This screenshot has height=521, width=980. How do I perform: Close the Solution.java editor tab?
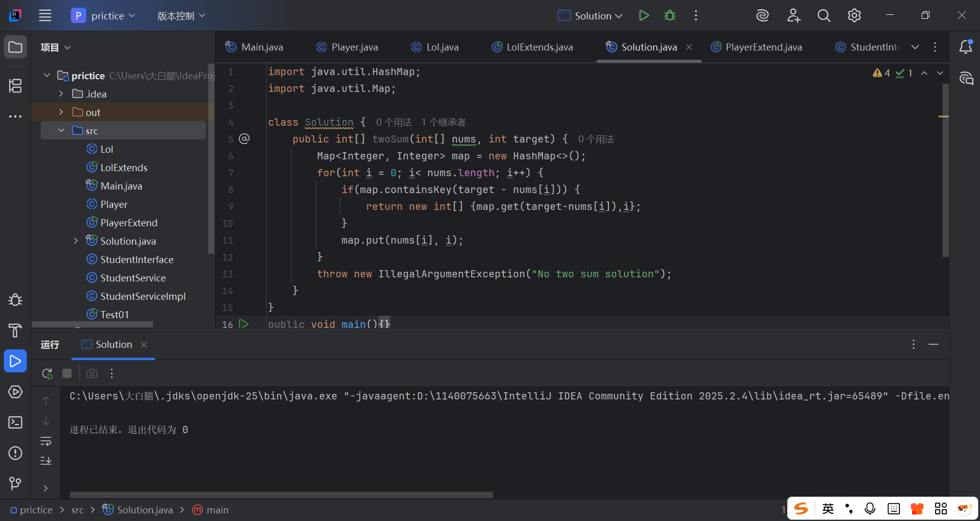pos(689,47)
